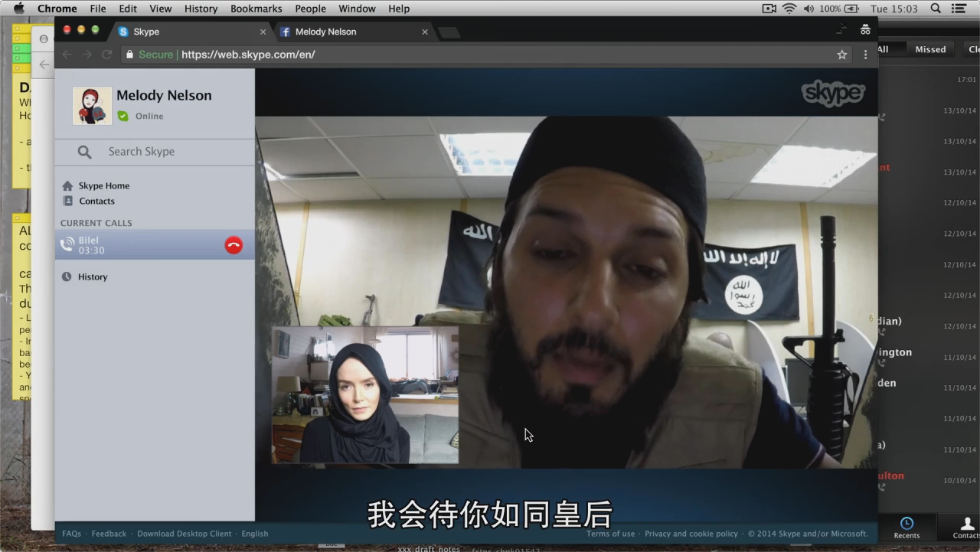
Task: Close the Skype tab
Action: click(262, 32)
